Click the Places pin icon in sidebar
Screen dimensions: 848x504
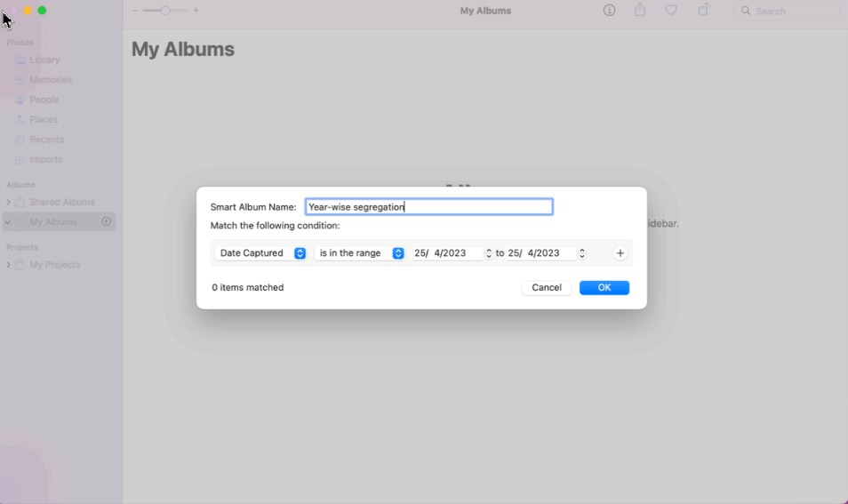coord(20,120)
